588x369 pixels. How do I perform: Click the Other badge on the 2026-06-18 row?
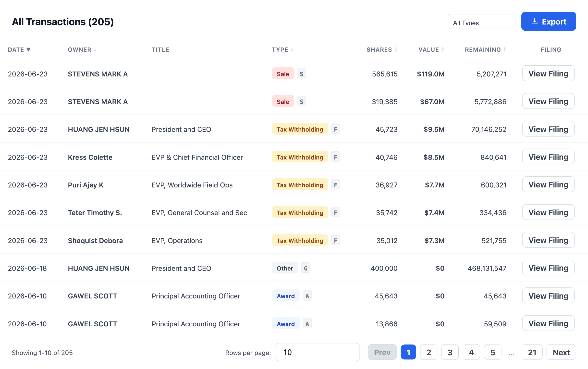click(285, 268)
